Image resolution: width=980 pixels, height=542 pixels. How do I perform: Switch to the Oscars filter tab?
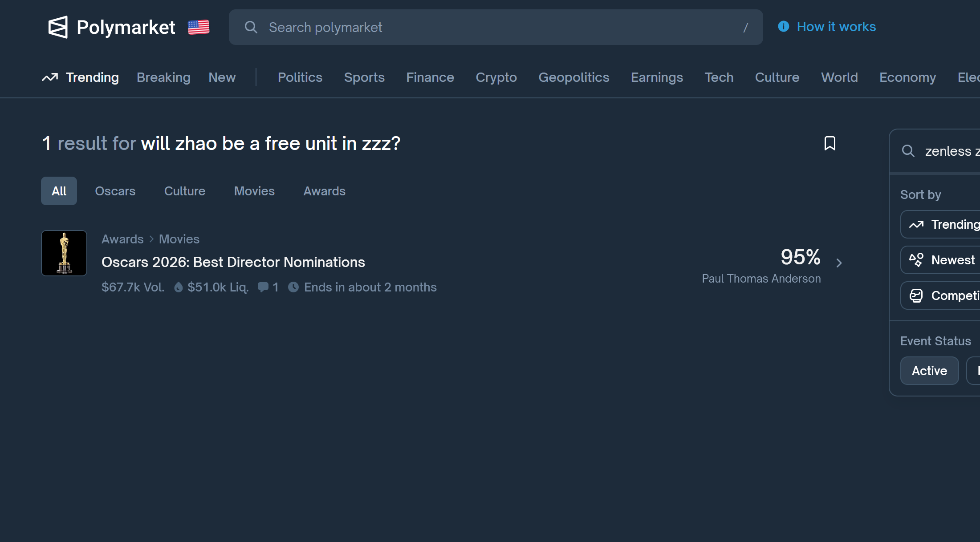click(x=115, y=191)
